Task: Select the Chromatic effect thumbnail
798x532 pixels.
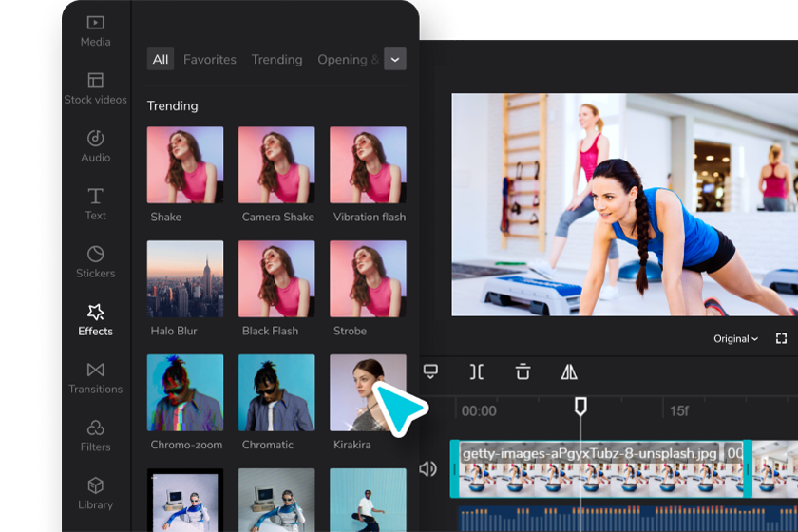Action: point(276,393)
